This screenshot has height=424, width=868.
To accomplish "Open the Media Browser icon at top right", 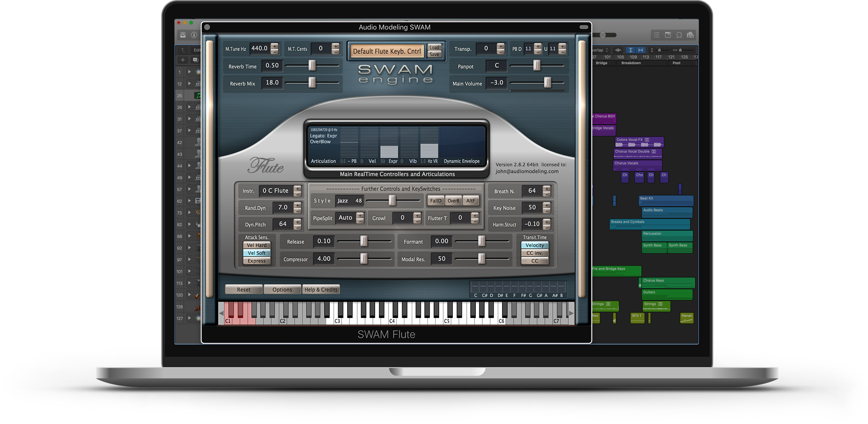I will coord(690,35).
